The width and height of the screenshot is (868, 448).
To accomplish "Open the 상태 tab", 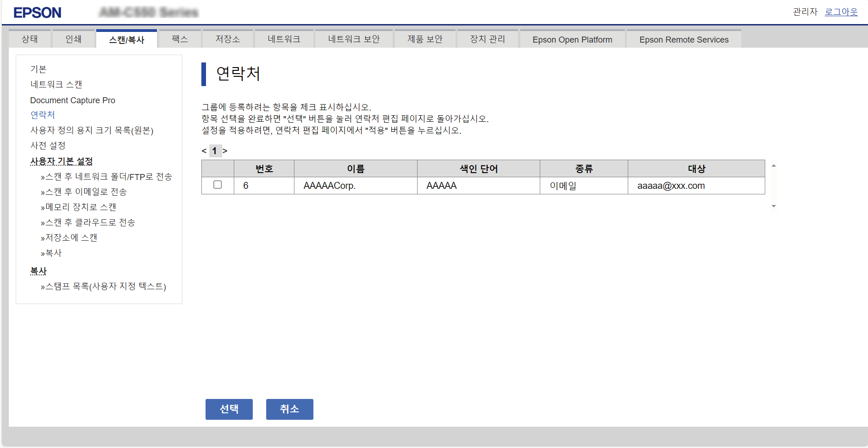I will pyautogui.click(x=30, y=39).
